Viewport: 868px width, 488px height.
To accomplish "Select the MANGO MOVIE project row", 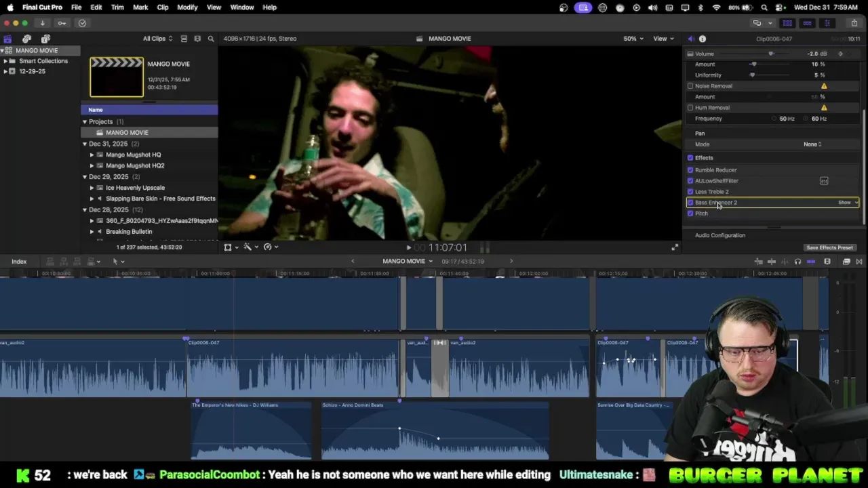I will (x=150, y=133).
